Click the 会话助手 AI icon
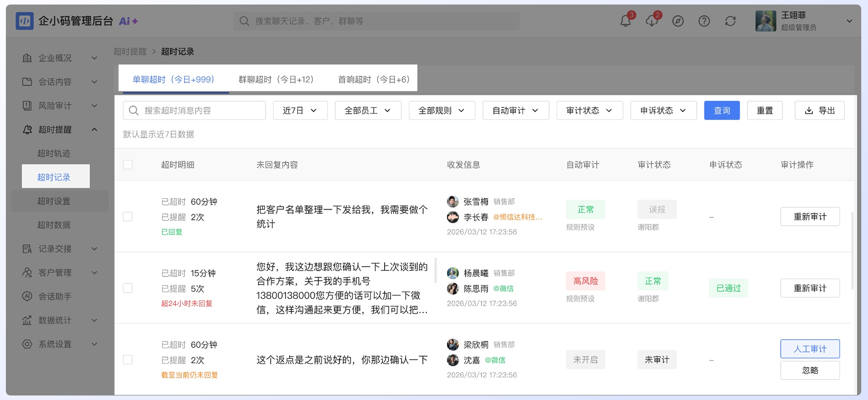 coord(27,296)
